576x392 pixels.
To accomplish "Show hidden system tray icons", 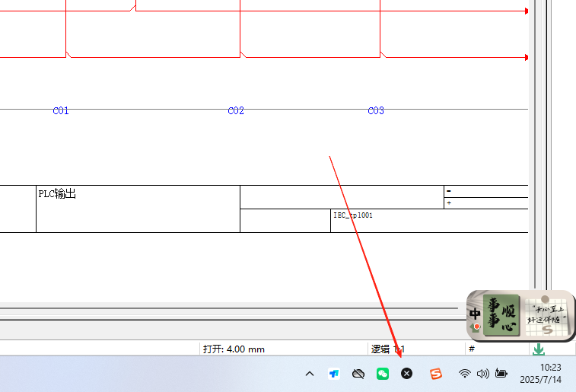I will click(309, 374).
